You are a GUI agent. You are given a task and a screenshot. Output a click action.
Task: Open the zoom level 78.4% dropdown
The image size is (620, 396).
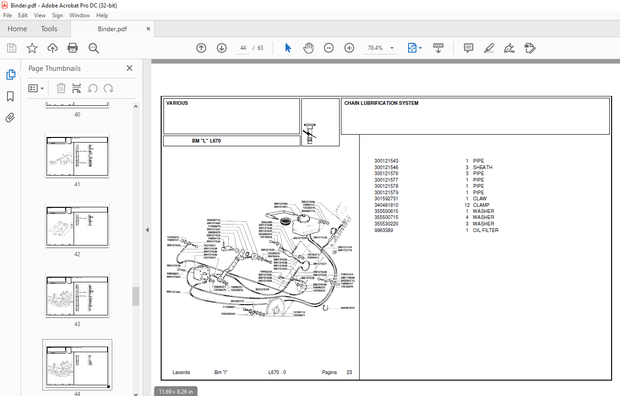point(392,48)
